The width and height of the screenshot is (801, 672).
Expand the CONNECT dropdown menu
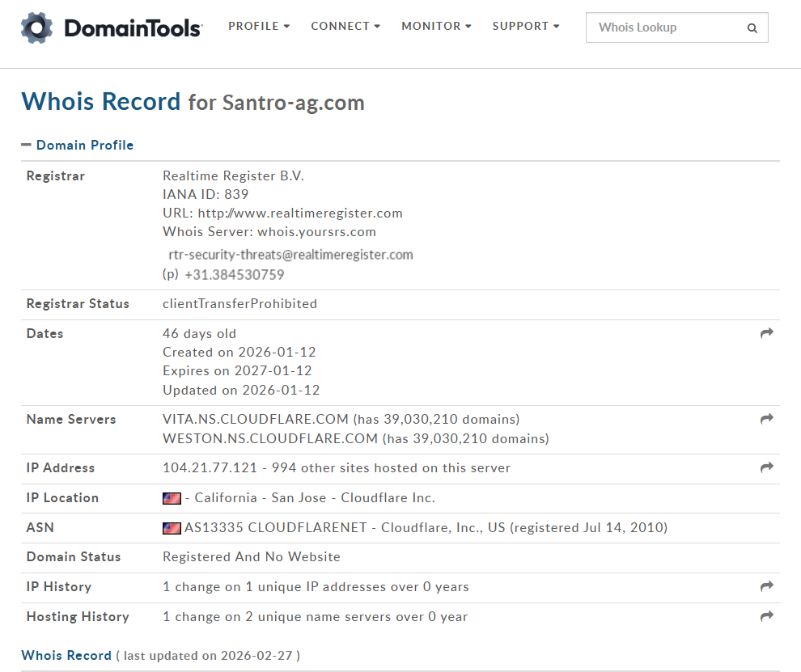pos(345,26)
